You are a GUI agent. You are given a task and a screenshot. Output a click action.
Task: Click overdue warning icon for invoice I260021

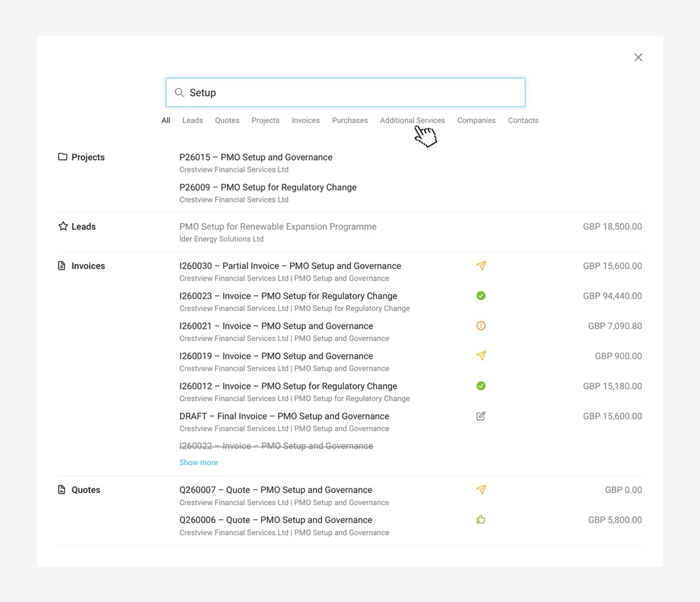(481, 326)
